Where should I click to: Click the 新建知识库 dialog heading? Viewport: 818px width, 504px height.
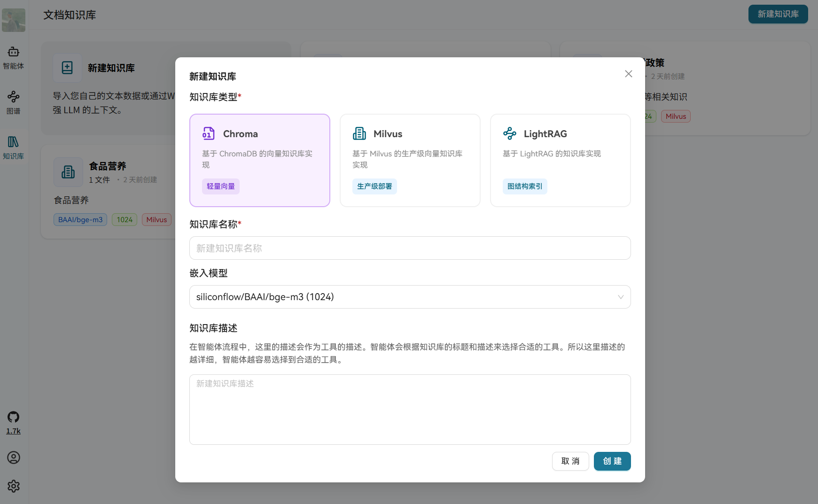(213, 77)
